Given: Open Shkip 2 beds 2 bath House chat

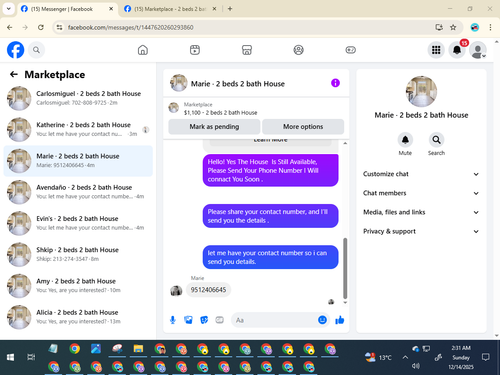Looking at the screenshot, I should 78,254.
